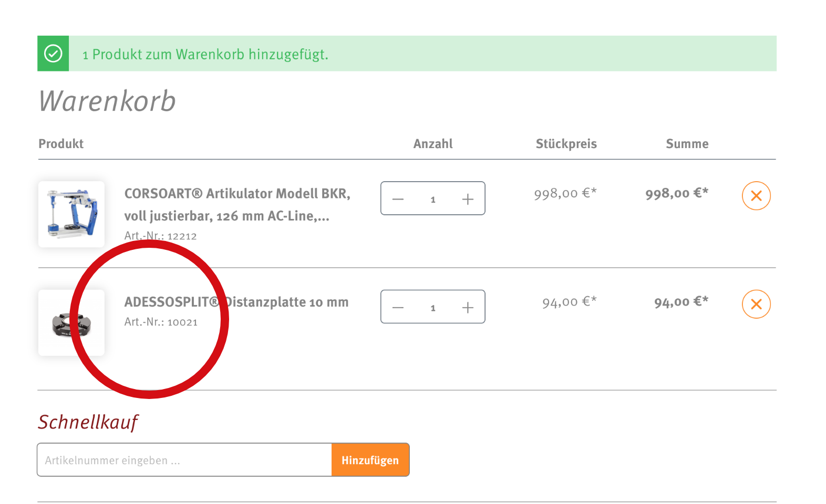Focus the Artikelnummer eingeben input field

point(184,460)
